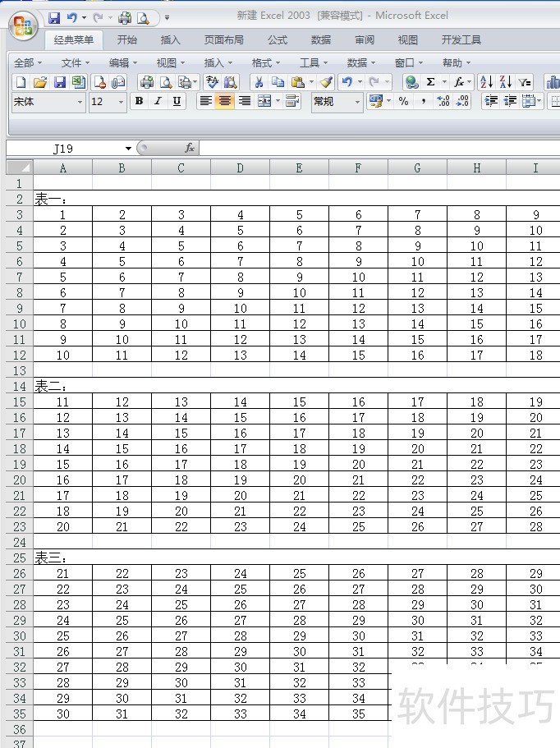Image resolution: width=560 pixels, height=748 pixels.
Task: Click the Copy icon
Action: click(278, 83)
